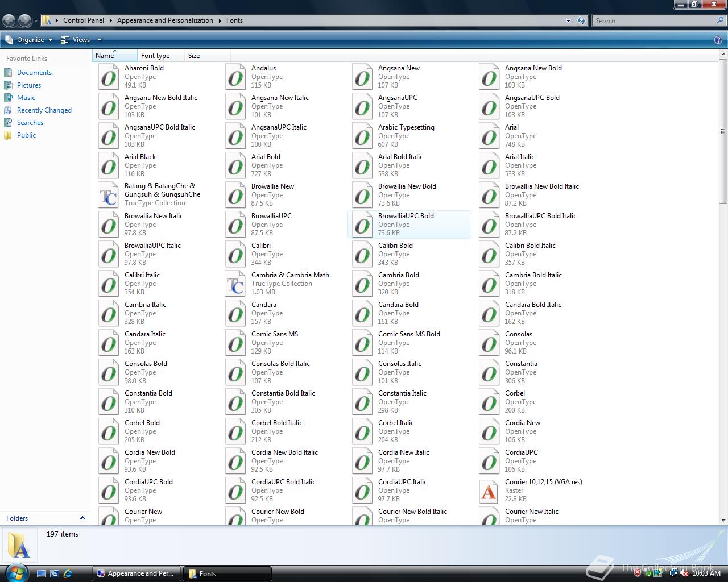Screen dimensions: 728x582
Task: Select the Courier 10,12,15 raster font icon
Action: click(489, 490)
